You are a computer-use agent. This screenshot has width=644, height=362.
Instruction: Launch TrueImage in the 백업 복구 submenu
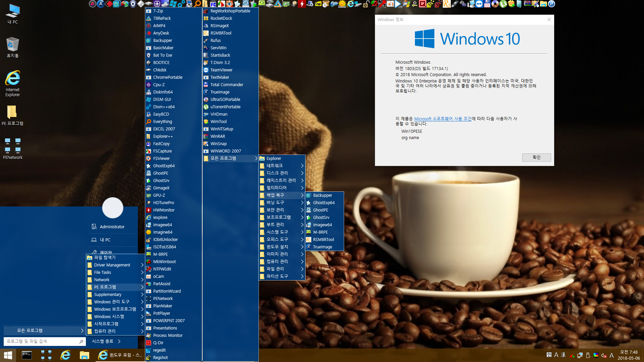pyautogui.click(x=324, y=247)
